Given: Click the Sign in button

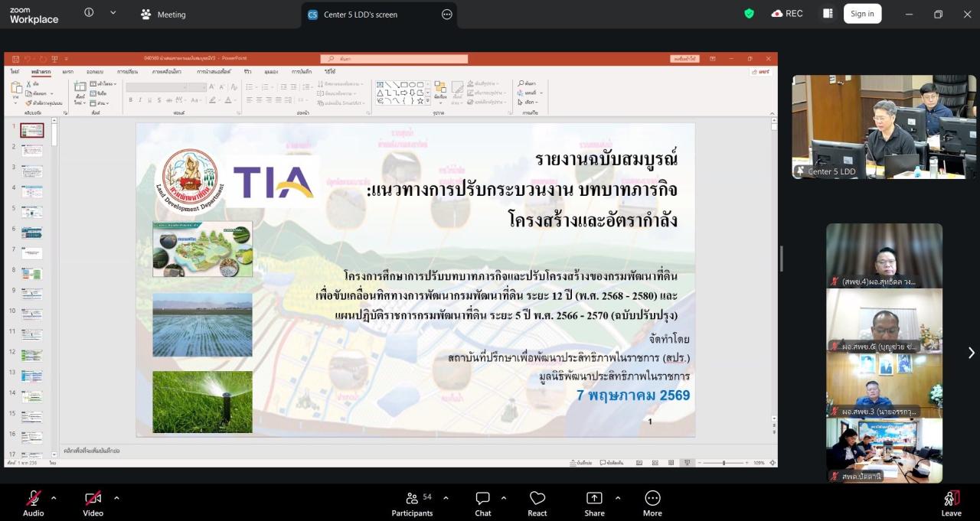Looking at the screenshot, I should pyautogui.click(x=862, y=14).
